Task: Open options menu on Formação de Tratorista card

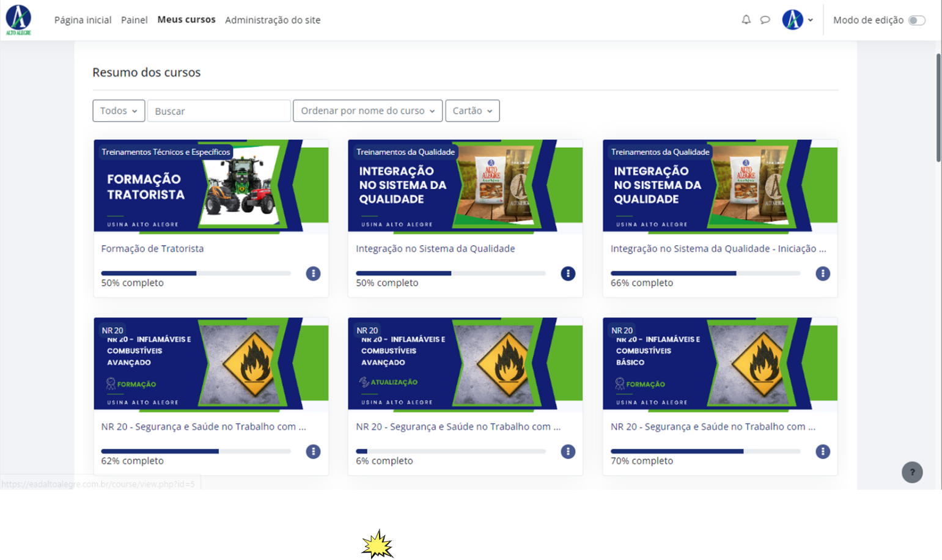Action: (x=314, y=273)
